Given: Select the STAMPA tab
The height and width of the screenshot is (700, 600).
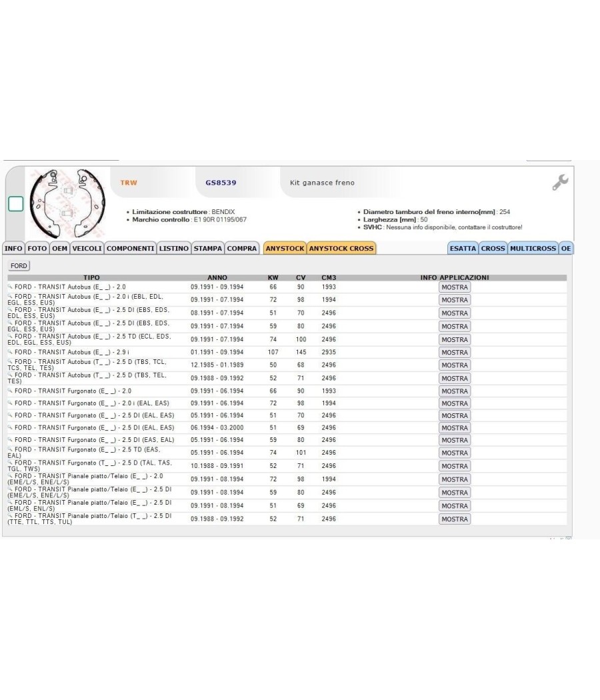Looking at the screenshot, I should pyautogui.click(x=207, y=248).
